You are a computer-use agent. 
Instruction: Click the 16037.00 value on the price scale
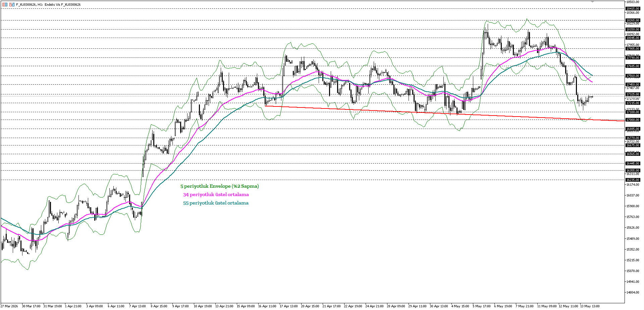click(x=633, y=195)
